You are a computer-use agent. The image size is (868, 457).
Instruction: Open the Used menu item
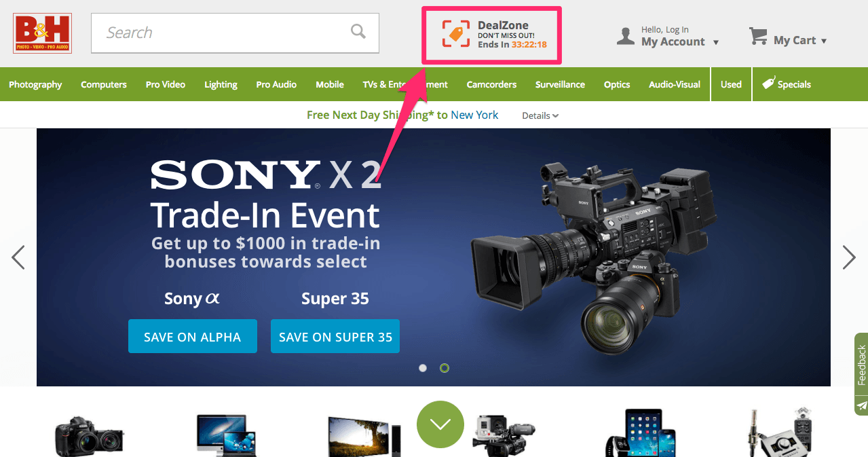point(731,84)
